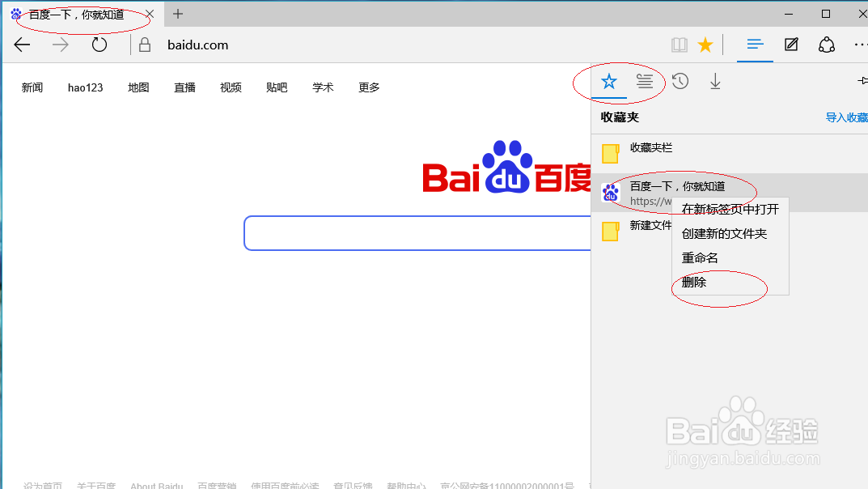Go back to the previous page
Screen dimensions: 868x489
coord(22,45)
